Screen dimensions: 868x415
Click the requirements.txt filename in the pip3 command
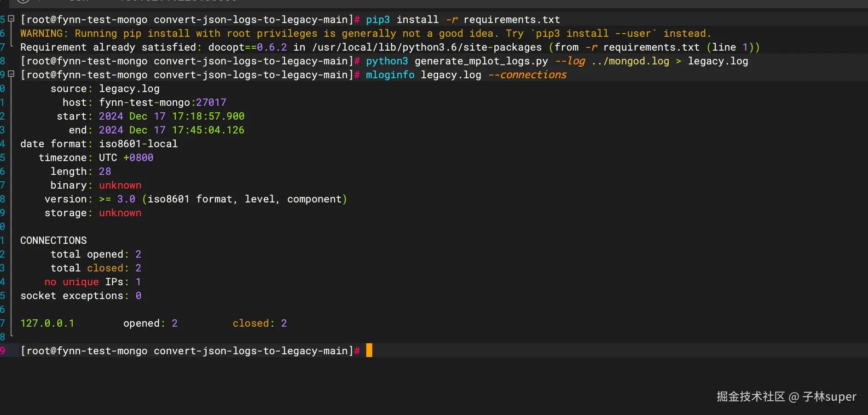[512, 20]
